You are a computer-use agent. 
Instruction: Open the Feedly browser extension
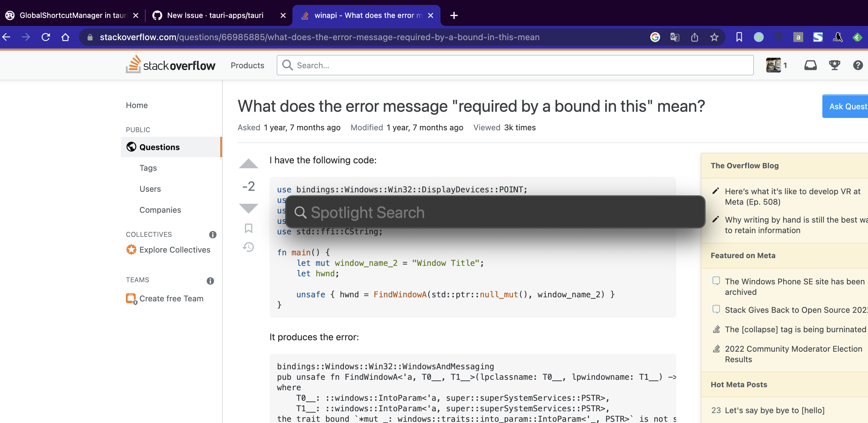(x=858, y=37)
